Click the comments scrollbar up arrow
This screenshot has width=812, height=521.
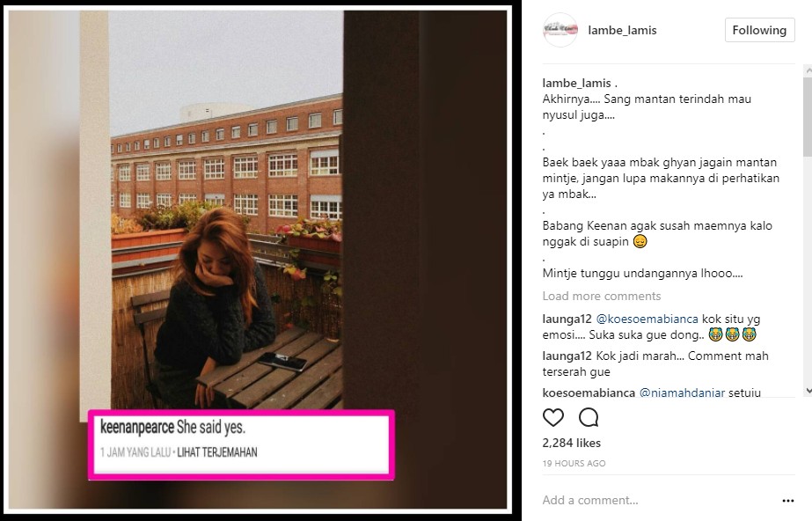tap(808, 70)
